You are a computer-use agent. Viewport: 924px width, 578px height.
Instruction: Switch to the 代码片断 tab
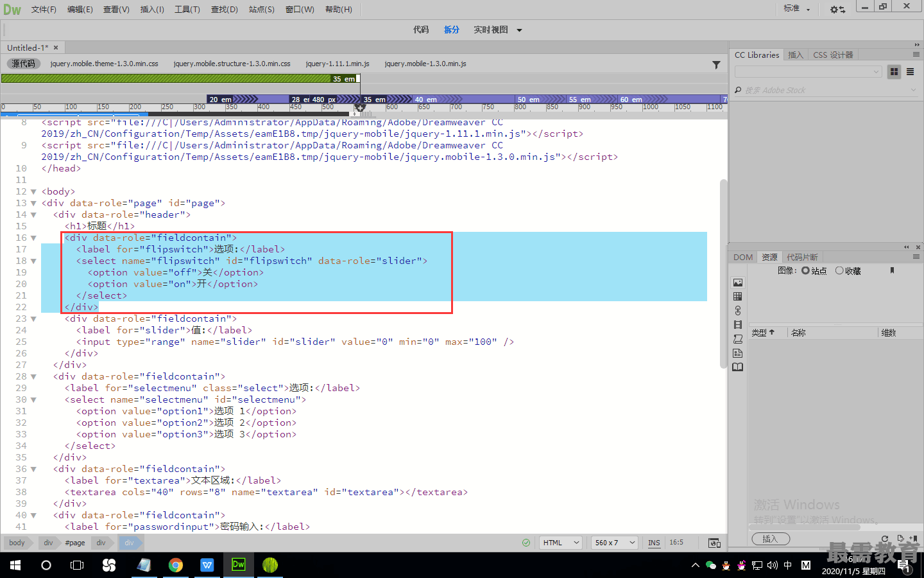[x=802, y=257]
